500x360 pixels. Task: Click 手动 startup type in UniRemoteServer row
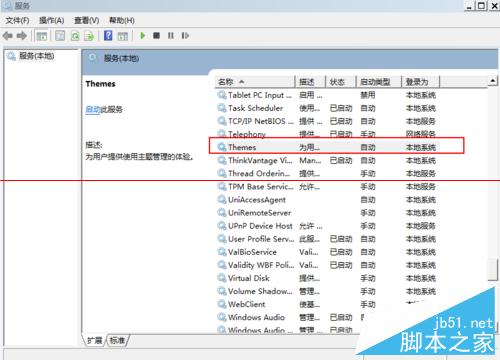tap(368, 213)
